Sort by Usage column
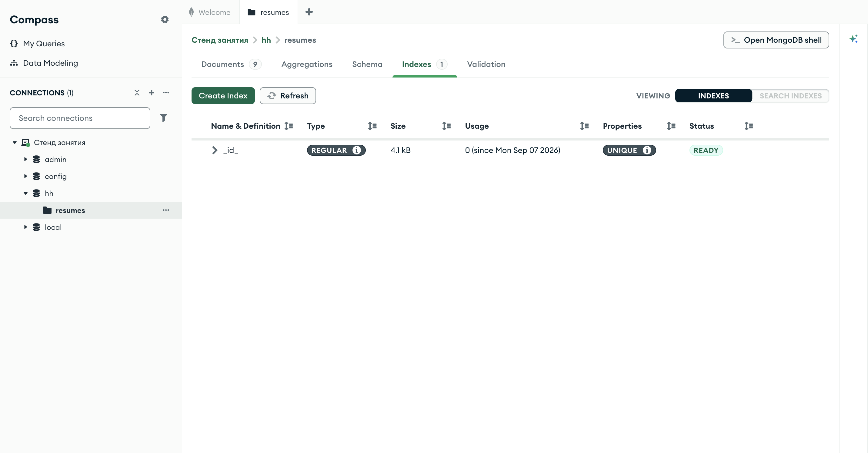 click(585, 126)
